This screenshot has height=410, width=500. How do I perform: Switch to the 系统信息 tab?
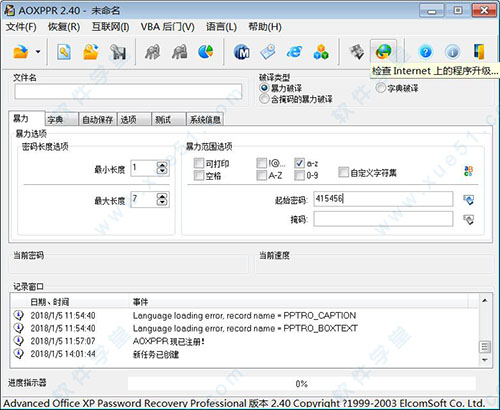pos(205,120)
